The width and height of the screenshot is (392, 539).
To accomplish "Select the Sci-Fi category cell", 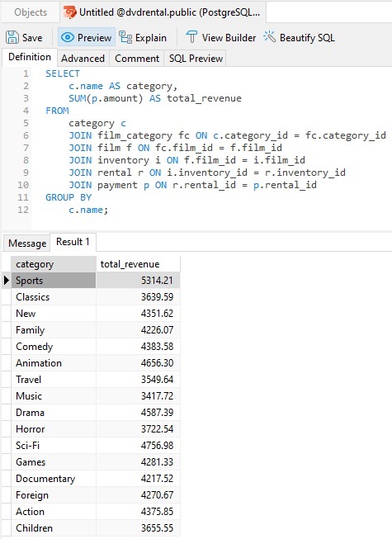I will [x=54, y=445].
